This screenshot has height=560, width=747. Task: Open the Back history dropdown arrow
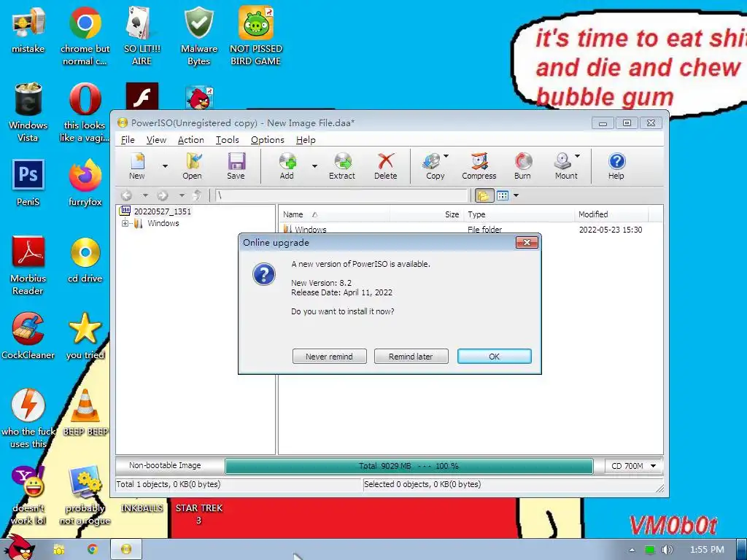click(x=145, y=195)
